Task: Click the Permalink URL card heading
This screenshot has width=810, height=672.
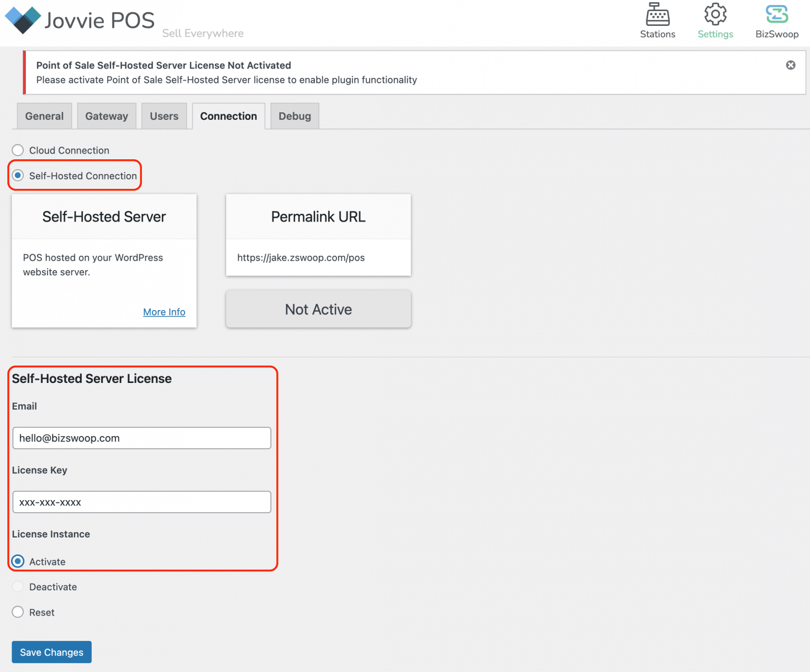Action: click(x=319, y=217)
